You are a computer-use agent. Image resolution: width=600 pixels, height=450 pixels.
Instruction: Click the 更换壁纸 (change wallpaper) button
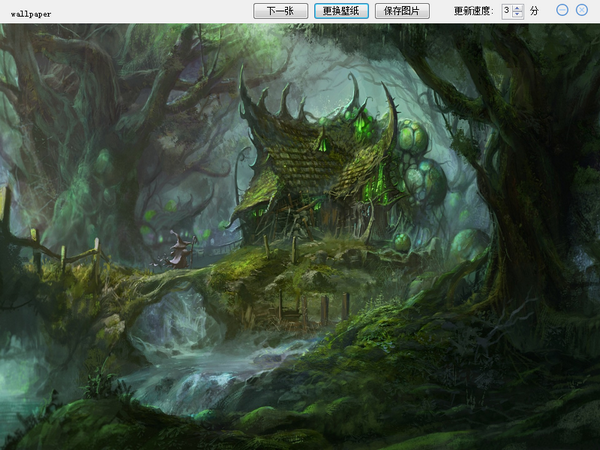pyautogui.click(x=341, y=11)
